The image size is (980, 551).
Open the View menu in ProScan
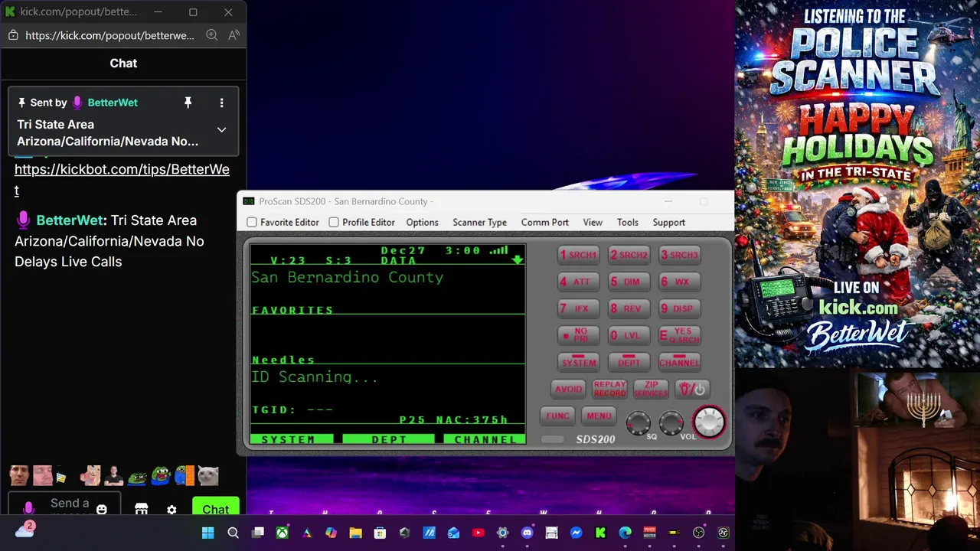click(593, 222)
